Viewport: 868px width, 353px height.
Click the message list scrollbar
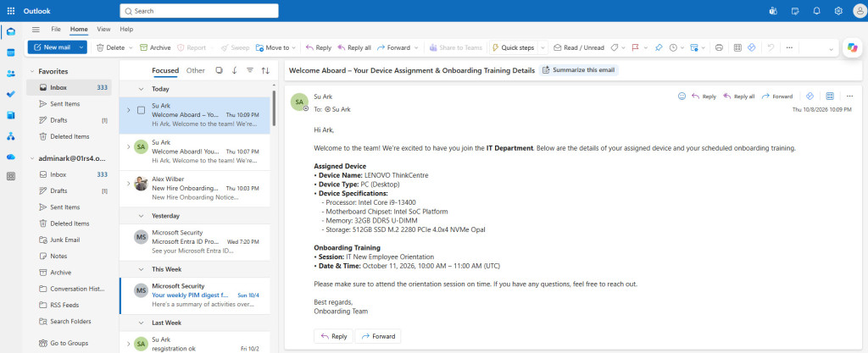274,109
